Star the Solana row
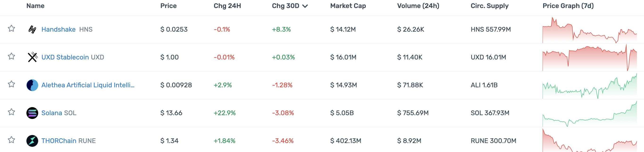The height and width of the screenshot is (152, 644). (x=11, y=112)
